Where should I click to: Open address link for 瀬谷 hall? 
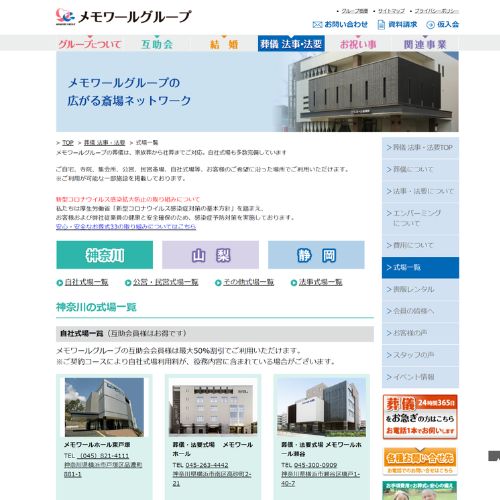point(320,479)
